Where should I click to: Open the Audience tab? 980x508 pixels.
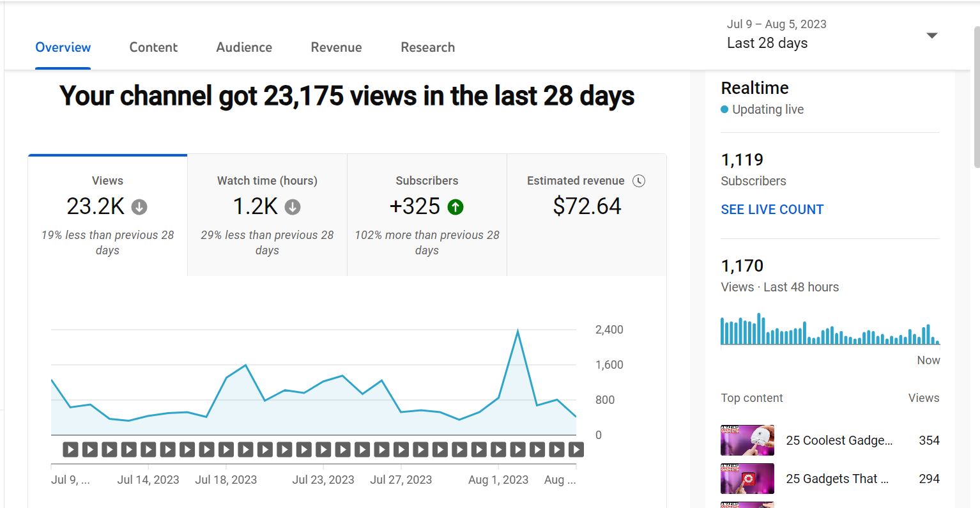point(244,47)
